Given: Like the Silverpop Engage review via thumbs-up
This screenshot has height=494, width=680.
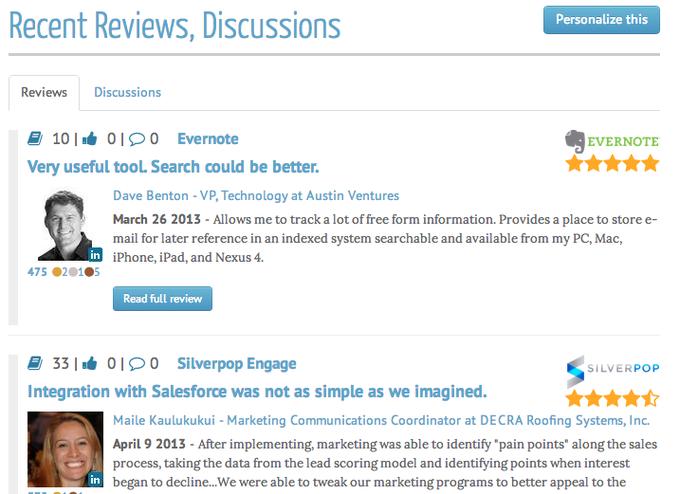Looking at the screenshot, I should 90,363.
